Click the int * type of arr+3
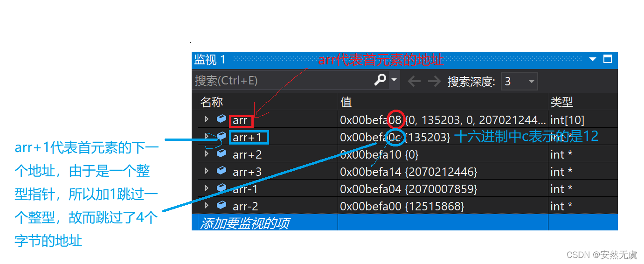 click(561, 172)
